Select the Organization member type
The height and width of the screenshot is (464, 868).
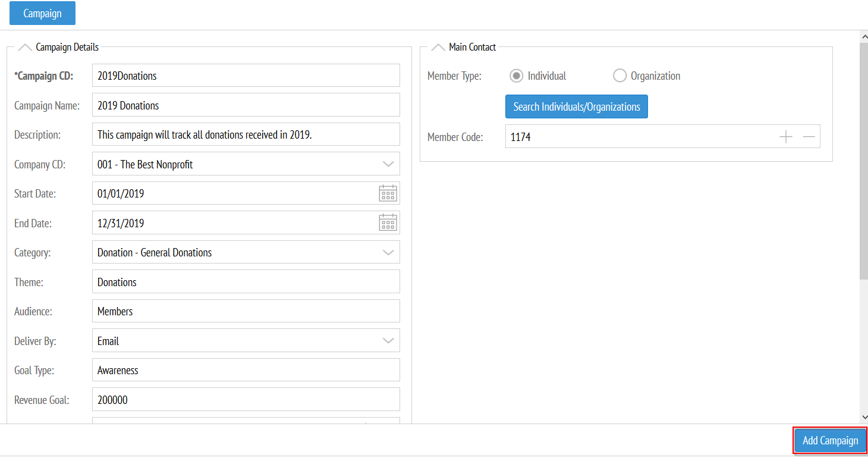click(x=619, y=76)
